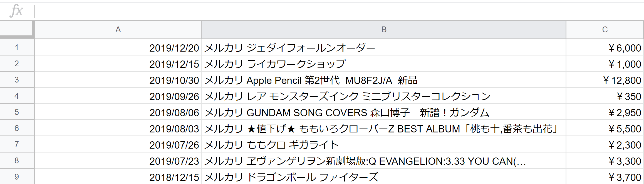Select row 6 header
The height and width of the screenshot is (184, 644).
[17, 128]
